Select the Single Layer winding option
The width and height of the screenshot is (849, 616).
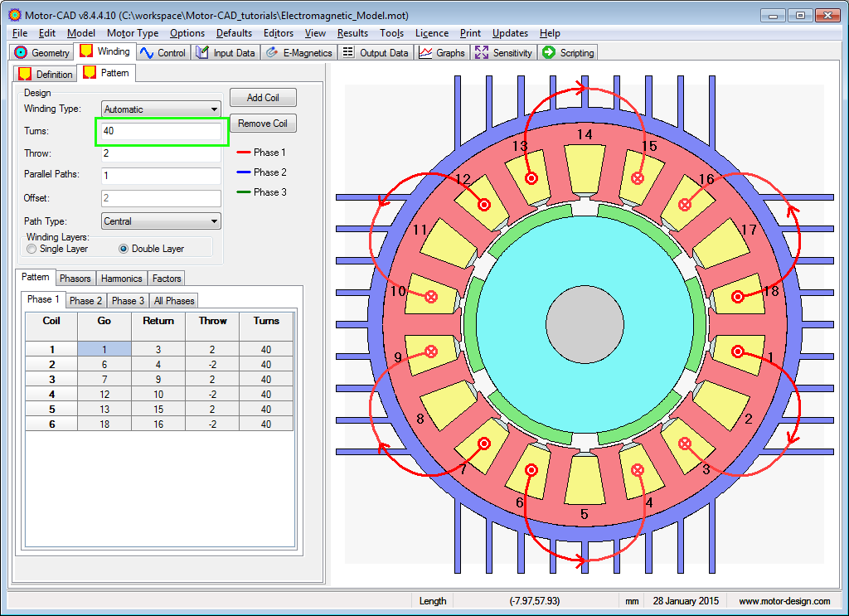32,249
